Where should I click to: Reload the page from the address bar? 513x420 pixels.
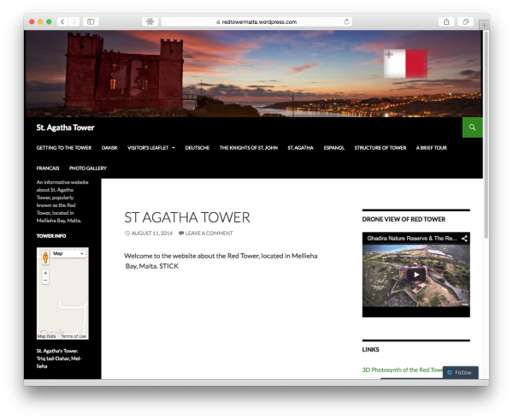point(346,21)
